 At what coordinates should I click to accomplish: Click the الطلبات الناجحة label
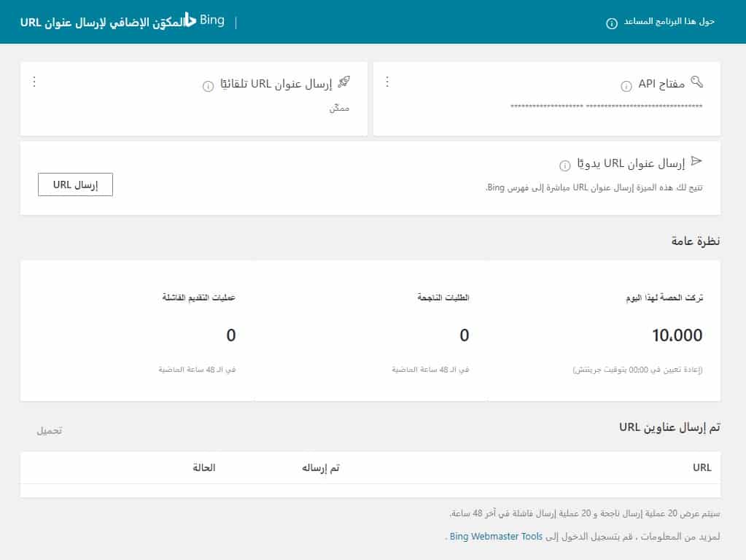[x=443, y=297]
